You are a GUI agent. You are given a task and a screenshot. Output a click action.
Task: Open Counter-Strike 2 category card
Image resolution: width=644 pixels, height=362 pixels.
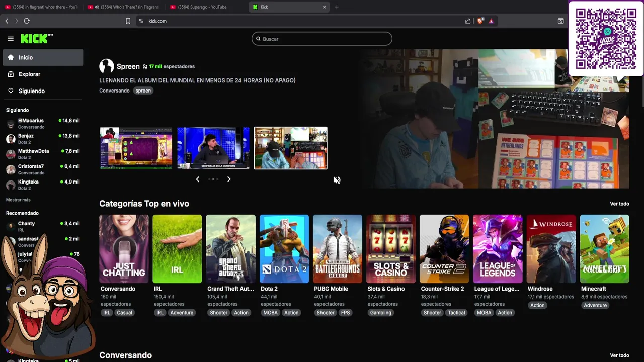coord(444,249)
